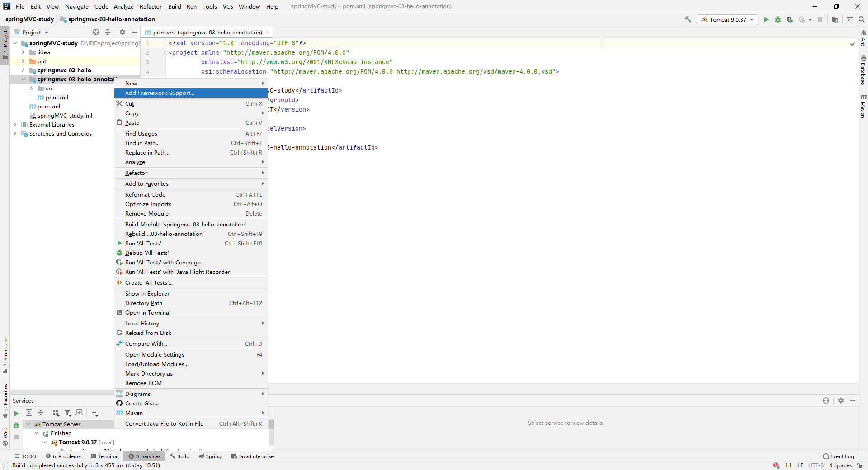
Task: Open the Problems tool window
Action: click(x=63, y=456)
